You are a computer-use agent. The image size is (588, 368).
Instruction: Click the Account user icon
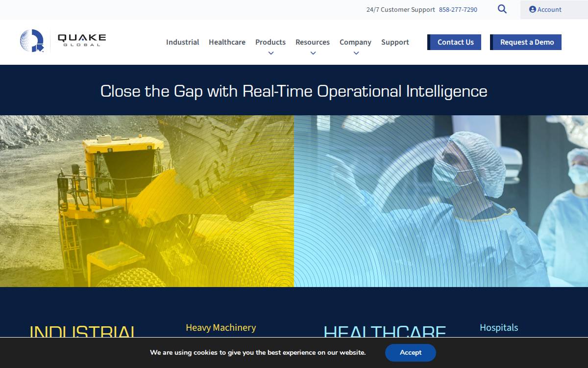point(533,9)
